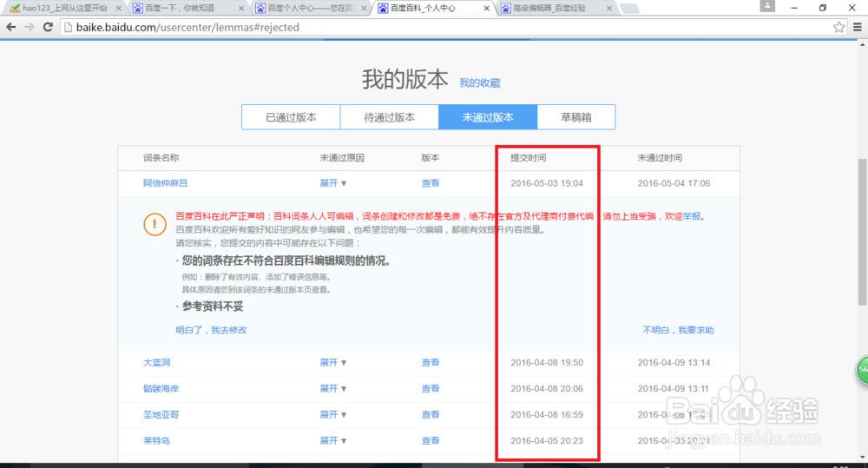Open the Chrome hamburger menu
Screen dimensions: 868x468
click(x=858, y=27)
